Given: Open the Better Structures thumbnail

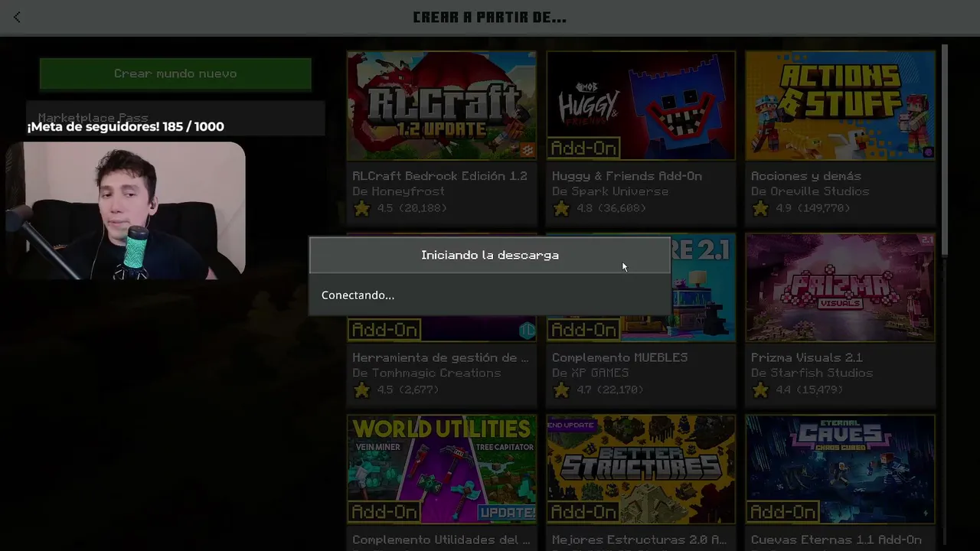Looking at the screenshot, I should [x=641, y=469].
